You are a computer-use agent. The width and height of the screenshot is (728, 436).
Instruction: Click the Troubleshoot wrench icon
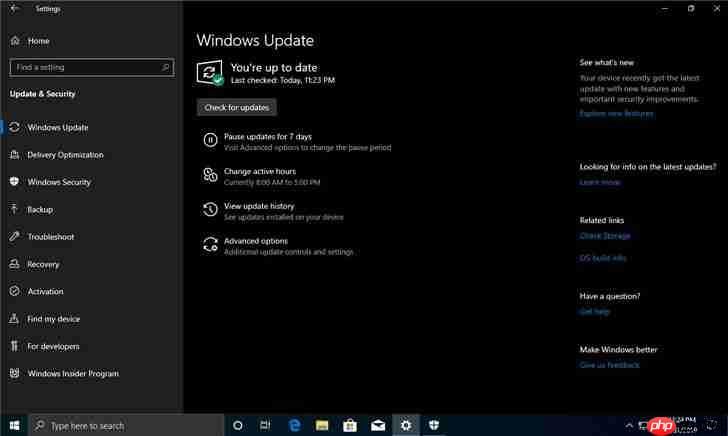pyautogui.click(x=14, y=236)
